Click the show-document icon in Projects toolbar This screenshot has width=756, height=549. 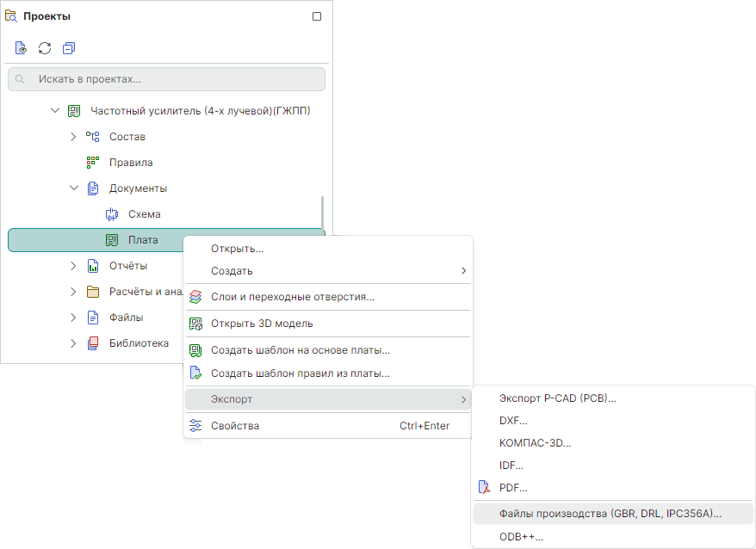[21, 48]
